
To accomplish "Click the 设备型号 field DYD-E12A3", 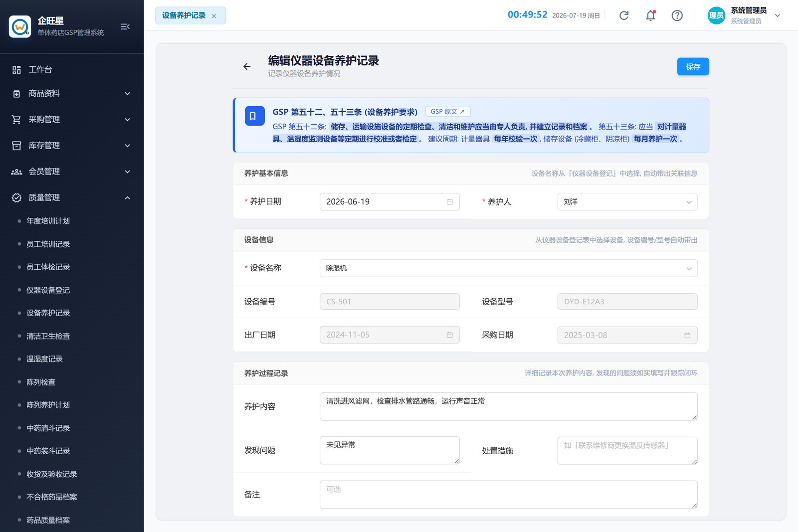I will coord(627,302).
